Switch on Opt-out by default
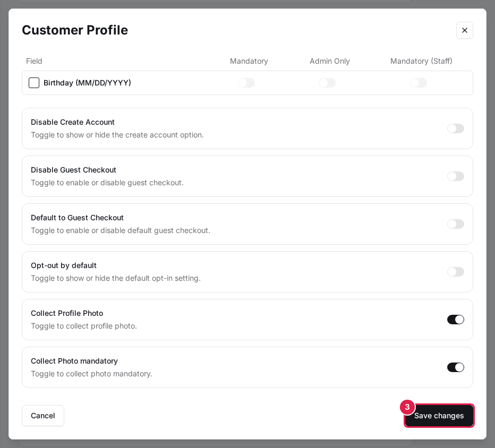The width and height of the screenshot is (495, 448). pos(456,272)
